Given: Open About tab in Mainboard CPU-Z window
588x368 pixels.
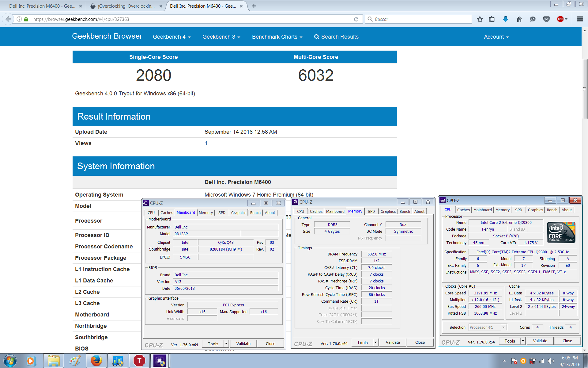Looking at the screenshot, I should [x=270, y=213].
